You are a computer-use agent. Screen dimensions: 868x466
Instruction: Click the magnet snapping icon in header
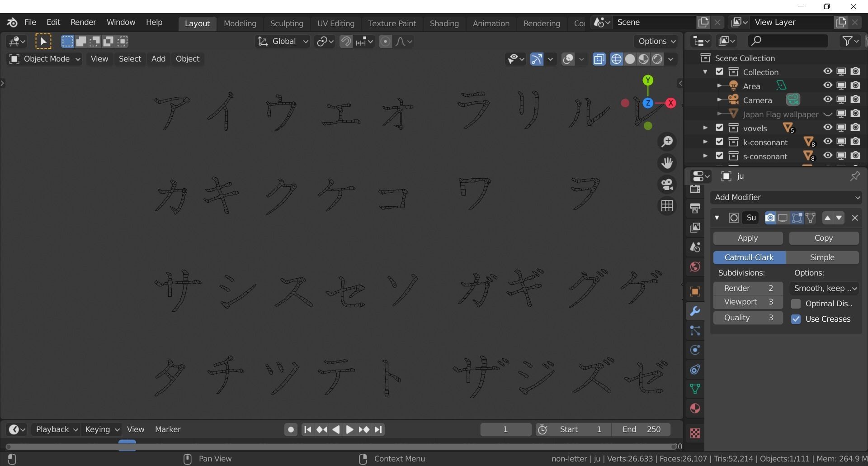pos(346,41)
